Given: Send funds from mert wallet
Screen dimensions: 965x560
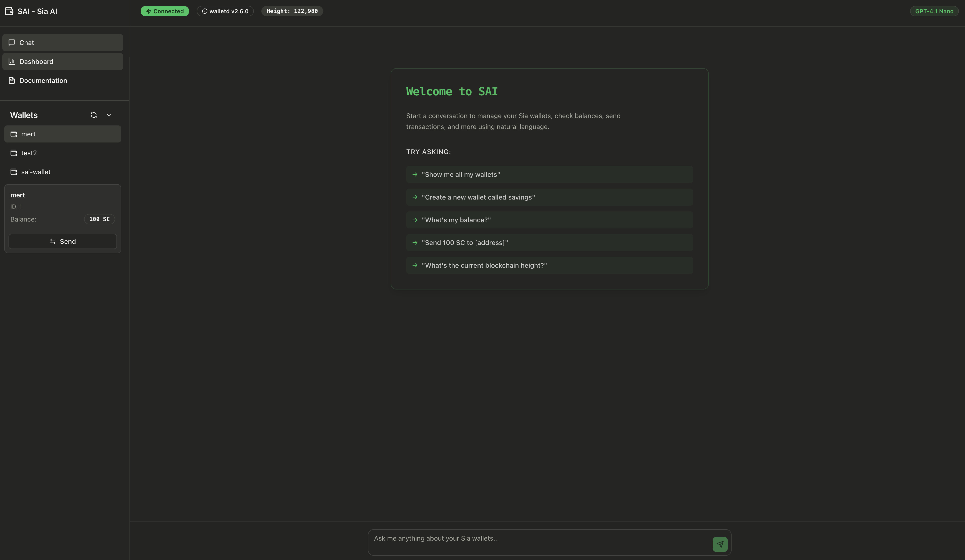Looking at the screenshot, I should coord(63,241).
